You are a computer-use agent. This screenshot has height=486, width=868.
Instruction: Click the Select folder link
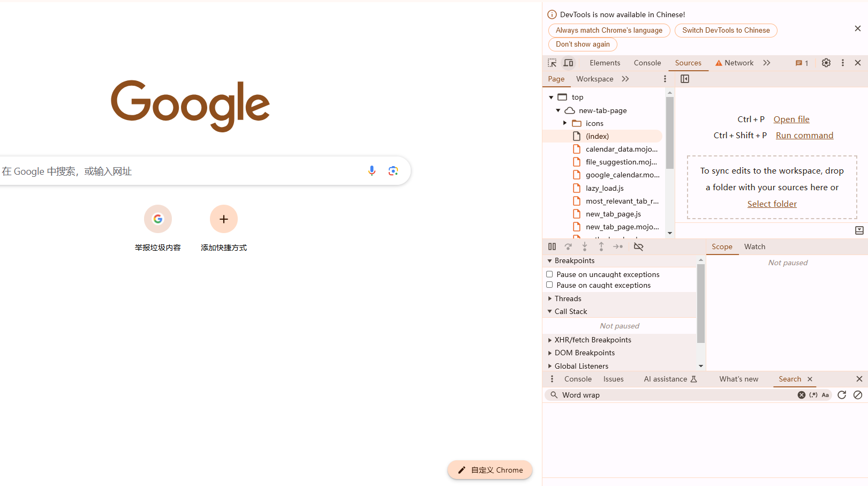772,204
